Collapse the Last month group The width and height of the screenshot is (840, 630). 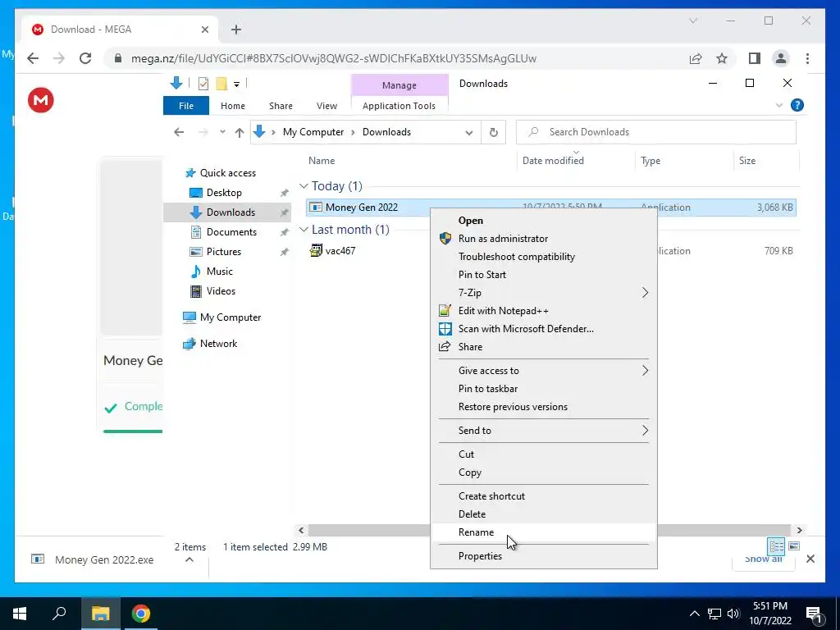click(x=304, y=230)
